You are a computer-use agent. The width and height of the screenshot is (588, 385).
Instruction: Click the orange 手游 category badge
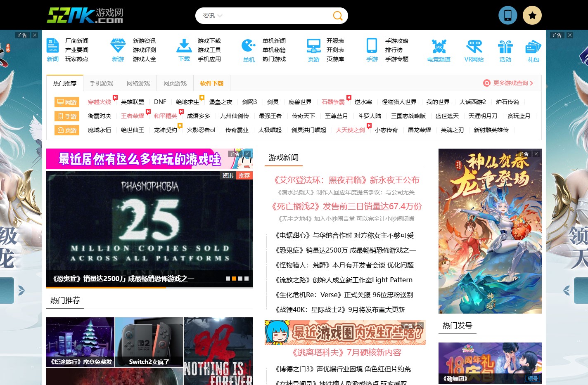pyautogui.click(x=67, y=116)
